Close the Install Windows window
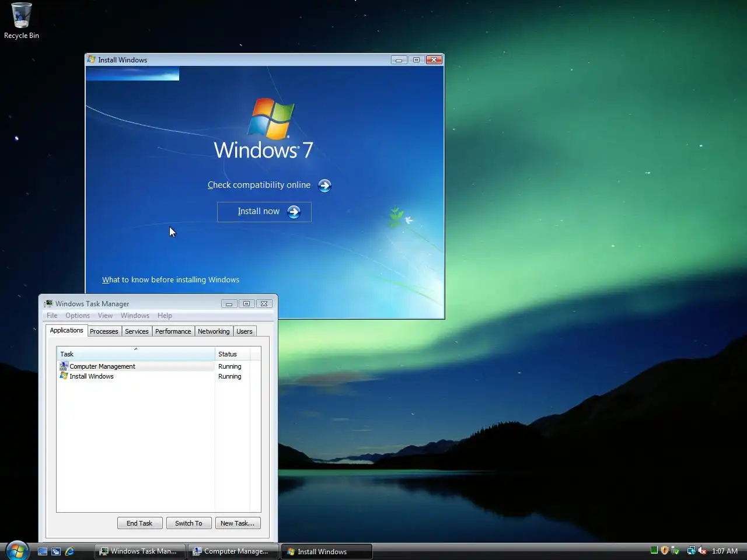Image resolution: width=747 pixels, height=560 pixels. [x=434, y=60]
